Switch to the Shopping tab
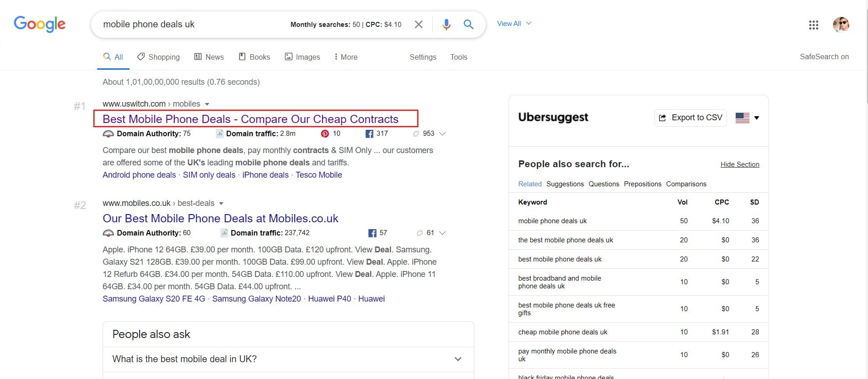868x379 pixels. [158, 57]
